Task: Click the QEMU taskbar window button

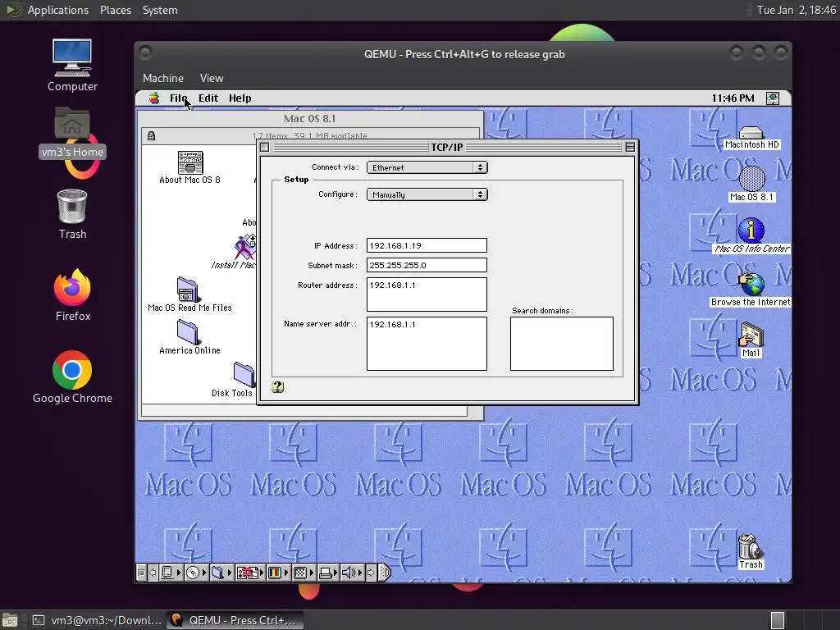Action: click(235, 620)
